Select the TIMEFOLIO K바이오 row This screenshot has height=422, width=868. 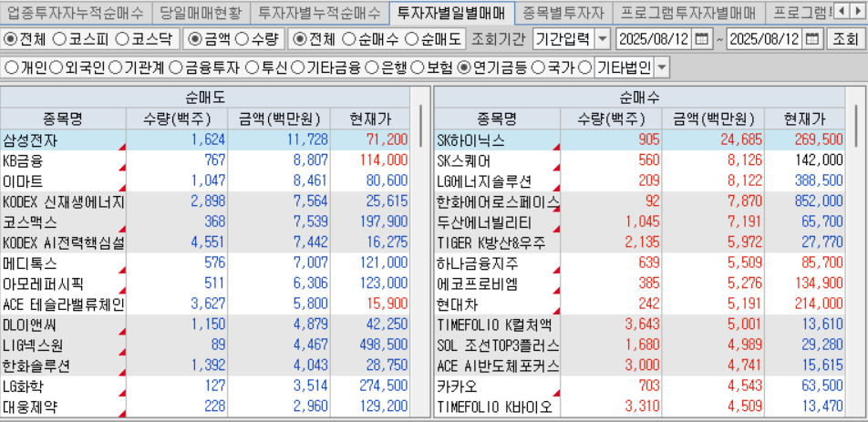pyautogui.click(x=640, y=407)
